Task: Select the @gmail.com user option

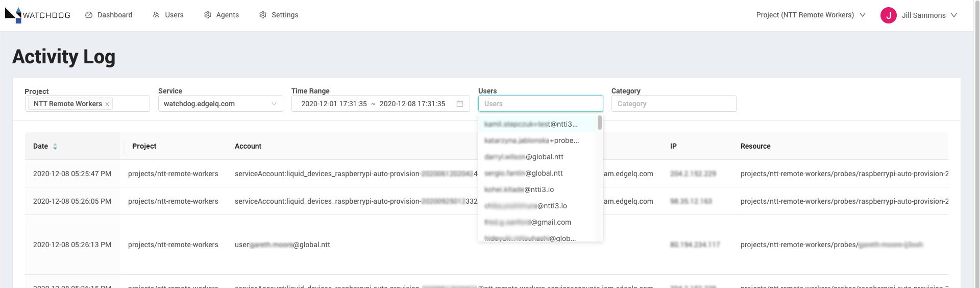Action: (537, 222)
